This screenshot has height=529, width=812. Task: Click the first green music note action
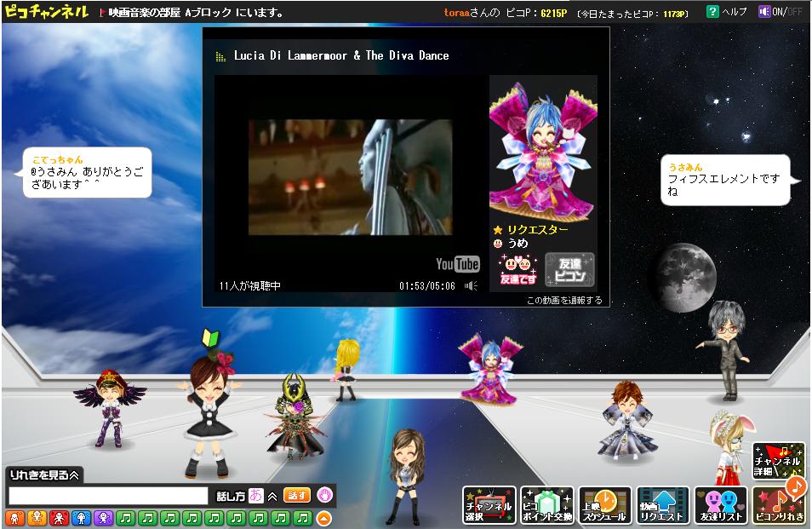click(125, 518)
